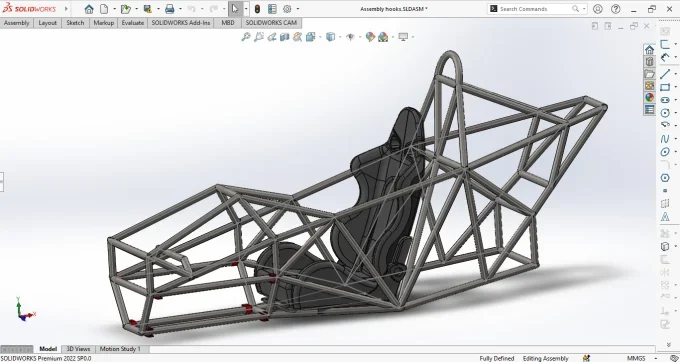Image resolution: width=680 pixels, height=362 pixels.
Task: Click Previous View icon
Action: (272, 37)
